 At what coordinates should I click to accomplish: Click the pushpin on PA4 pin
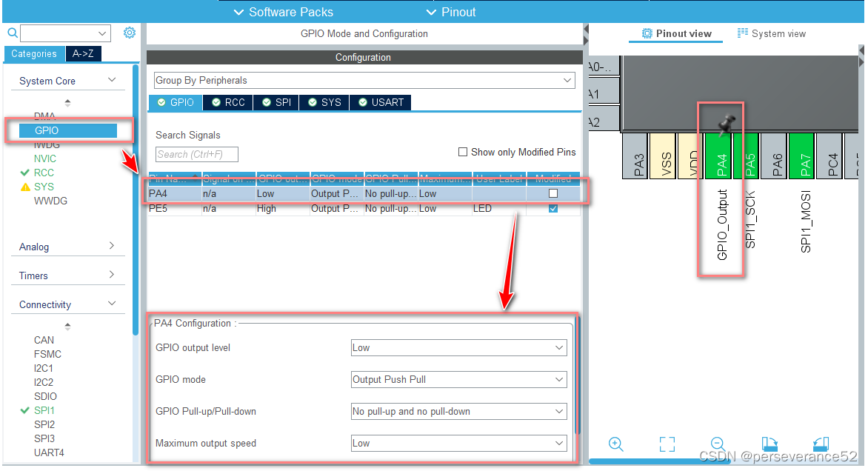click(727, 124)
